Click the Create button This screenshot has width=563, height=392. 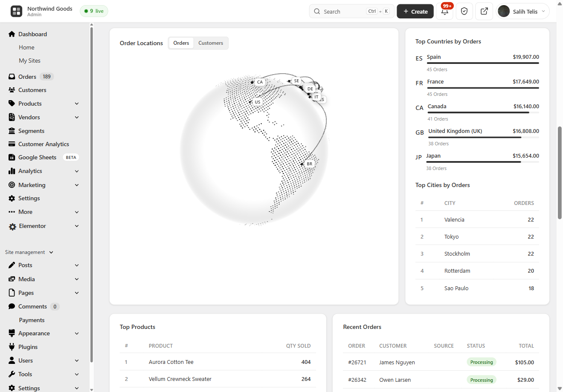point(415,12)
